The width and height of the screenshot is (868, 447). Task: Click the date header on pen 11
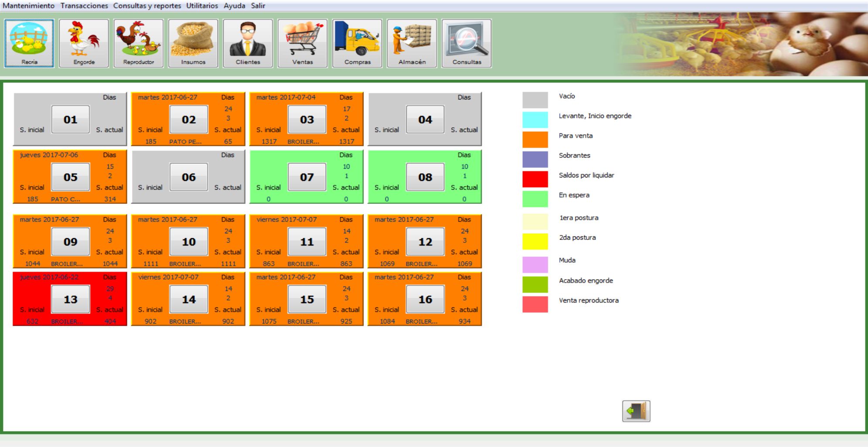point(286,219)
